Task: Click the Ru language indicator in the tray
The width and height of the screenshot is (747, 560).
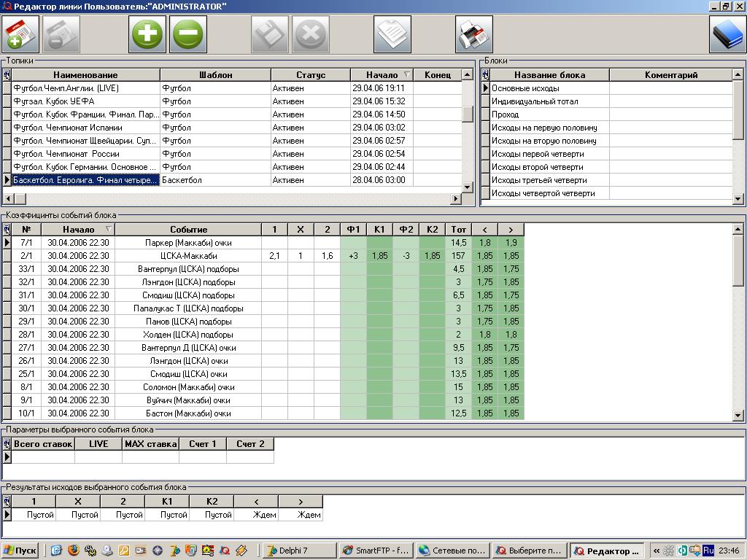Action: click(x=708, y=551)
